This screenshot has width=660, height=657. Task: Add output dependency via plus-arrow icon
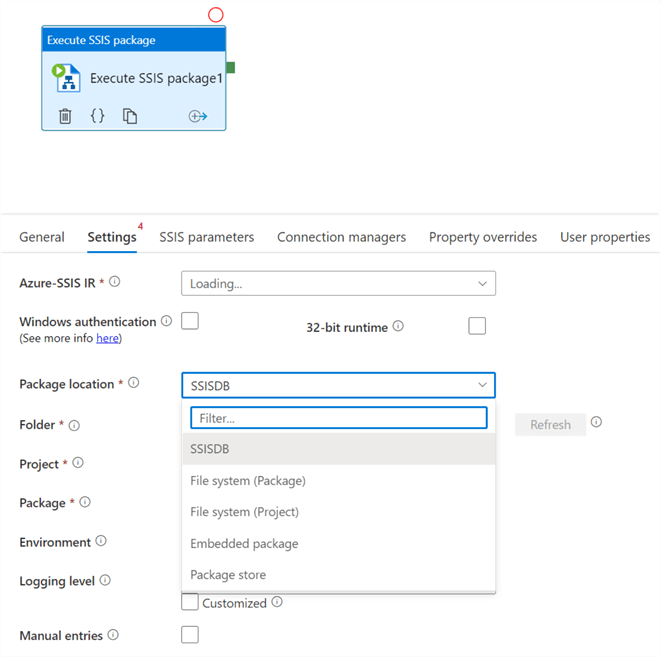tap(197, 116)
